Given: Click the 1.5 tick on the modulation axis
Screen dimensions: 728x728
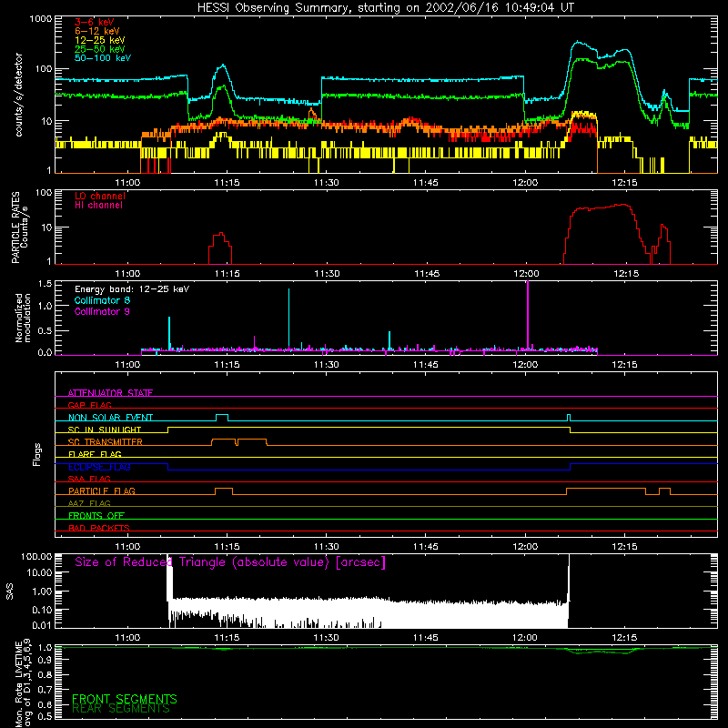Looking at the screenshot, I should (x=45, y=284).
